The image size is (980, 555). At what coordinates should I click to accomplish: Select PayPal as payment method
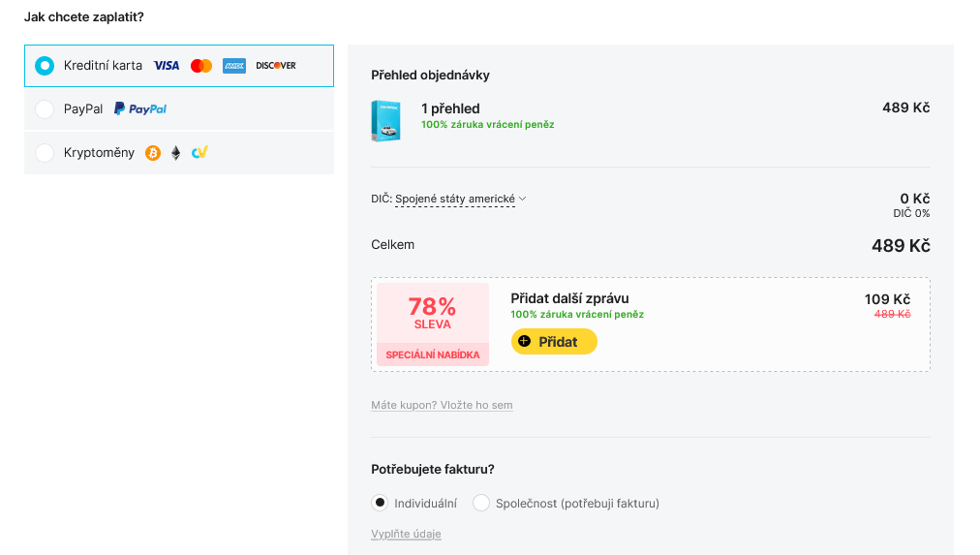pyautogui.click(x=45, y=109)
